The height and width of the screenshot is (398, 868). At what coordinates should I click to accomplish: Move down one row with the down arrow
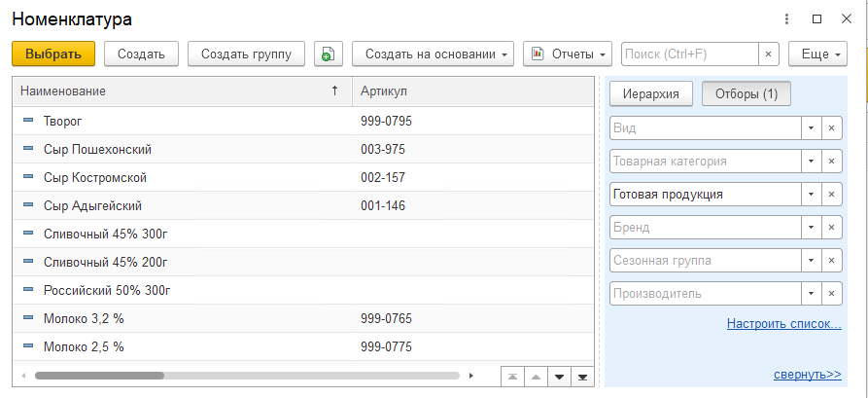click(x=559, y=376)
